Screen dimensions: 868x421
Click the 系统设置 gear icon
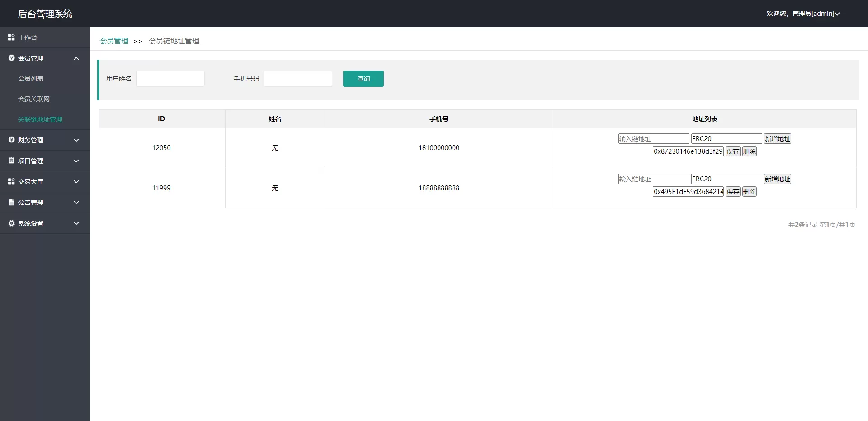[x=11, y=223]
